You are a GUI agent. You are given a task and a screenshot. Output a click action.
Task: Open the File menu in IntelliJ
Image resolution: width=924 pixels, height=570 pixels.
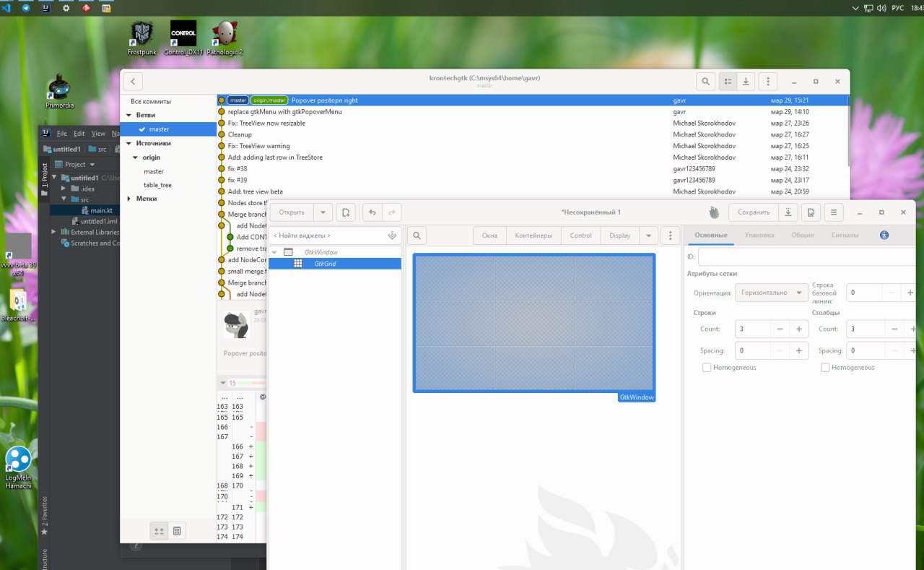pos(62,134)
